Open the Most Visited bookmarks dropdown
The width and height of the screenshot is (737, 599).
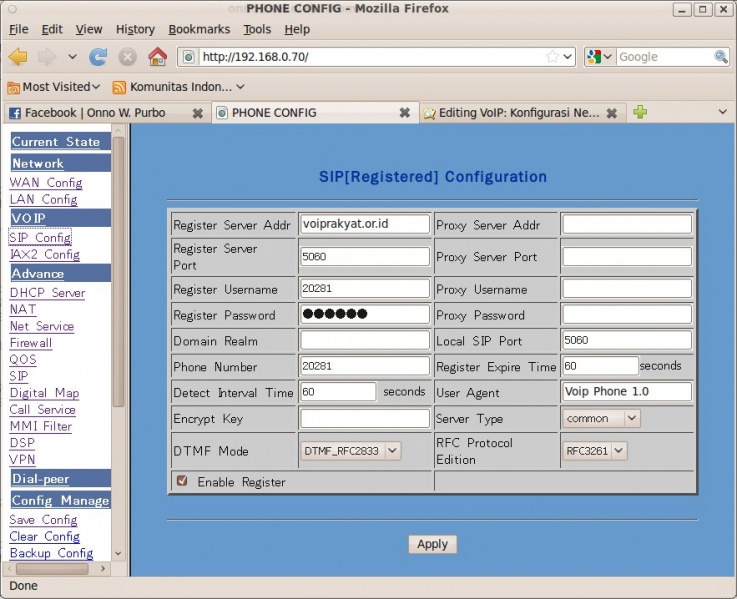(x=54, y=87)
